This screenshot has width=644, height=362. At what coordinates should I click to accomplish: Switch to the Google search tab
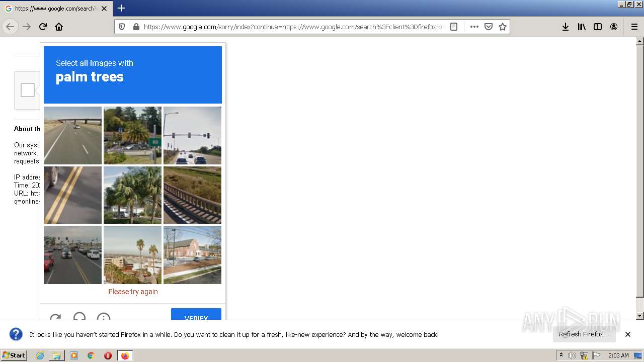point(56,9)
